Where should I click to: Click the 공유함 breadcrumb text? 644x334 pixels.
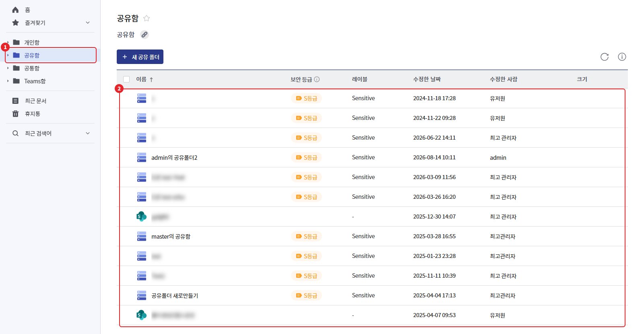(126, 35)
